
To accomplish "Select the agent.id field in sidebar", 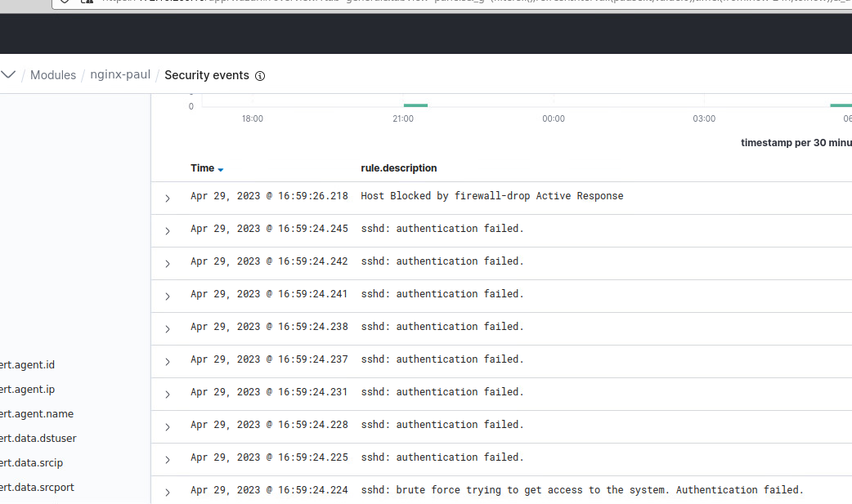I will coord(28,365).
